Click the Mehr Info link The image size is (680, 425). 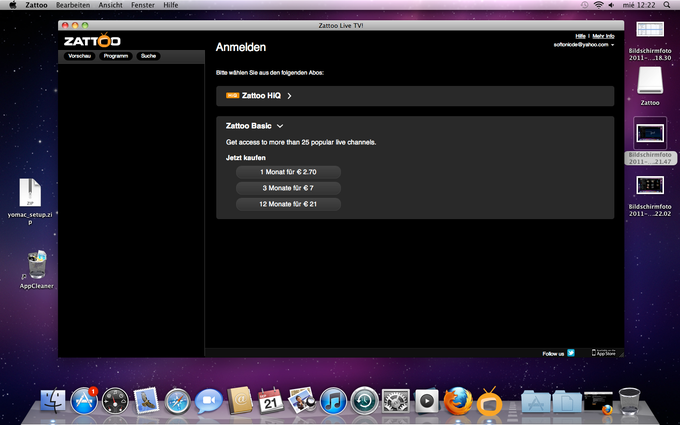pos(603,36)
